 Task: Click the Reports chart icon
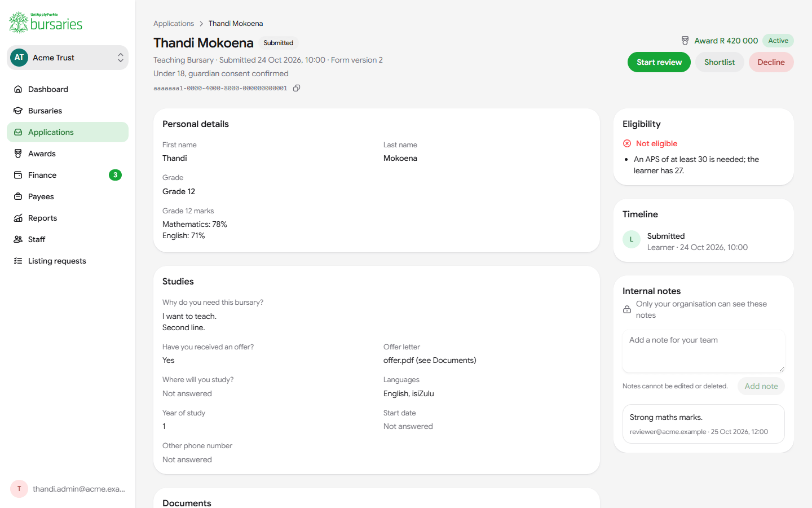[x=18, y=218]
